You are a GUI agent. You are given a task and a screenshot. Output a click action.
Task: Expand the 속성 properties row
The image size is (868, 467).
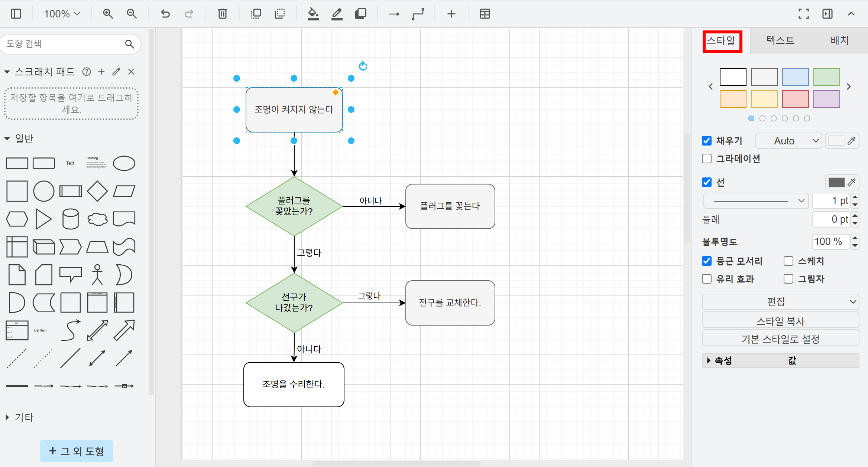pos(709,360)
